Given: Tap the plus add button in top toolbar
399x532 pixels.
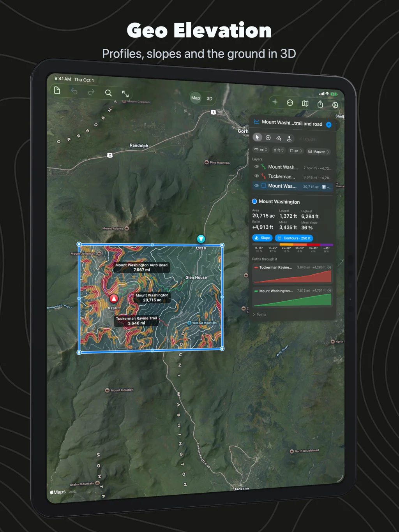Looking at the screenshot, I should pyautogui.click(x=275, y=102).
